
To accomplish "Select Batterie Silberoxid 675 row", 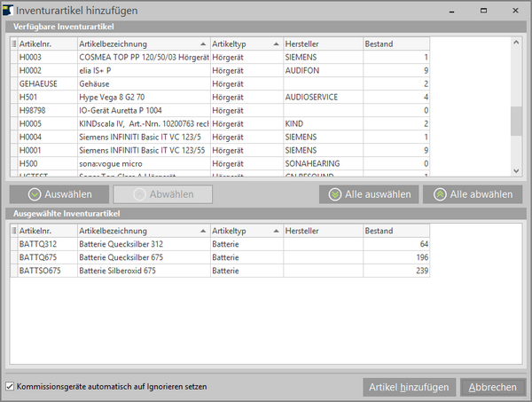I will (x=142, y=270).
